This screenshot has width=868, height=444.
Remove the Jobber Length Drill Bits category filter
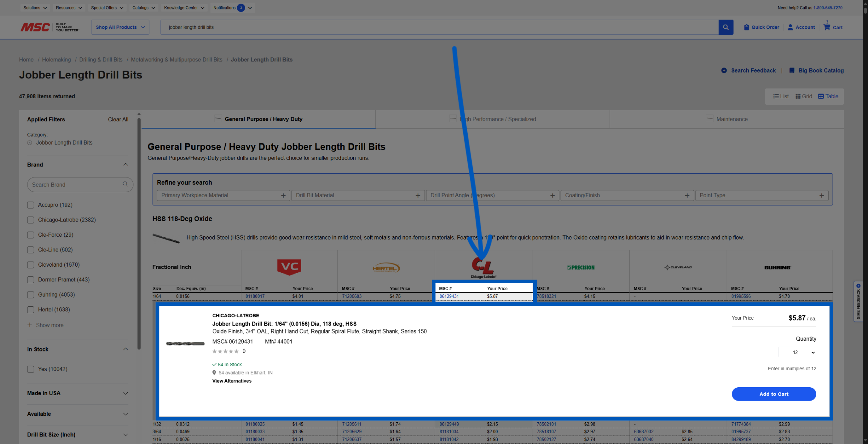coord(30,143)
